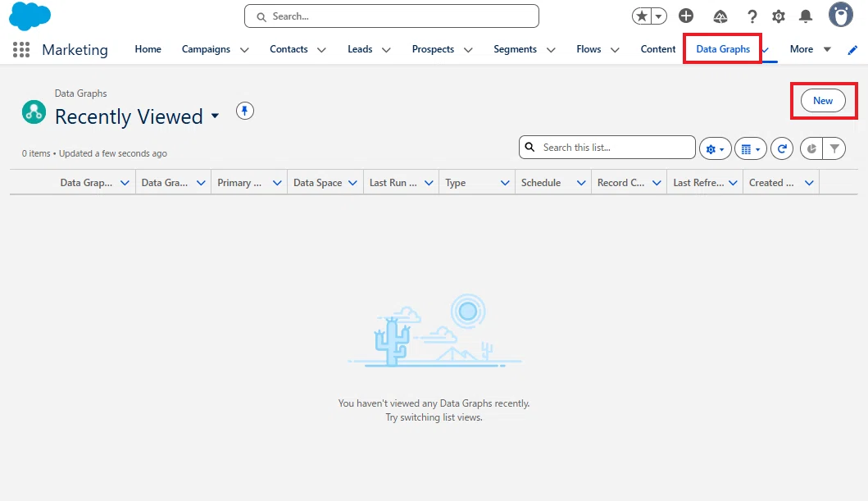
Task: Click the Data Graphs object icon
Action: point(34,112)
